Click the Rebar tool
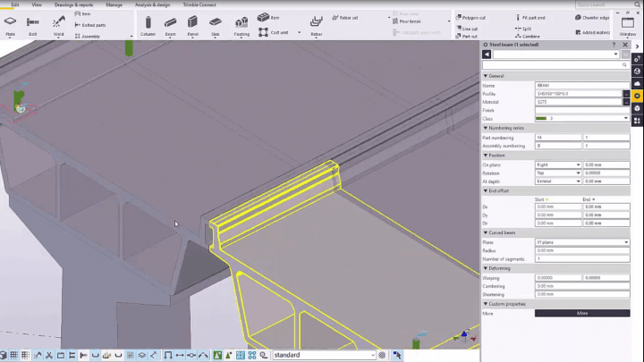 (317, 26)
